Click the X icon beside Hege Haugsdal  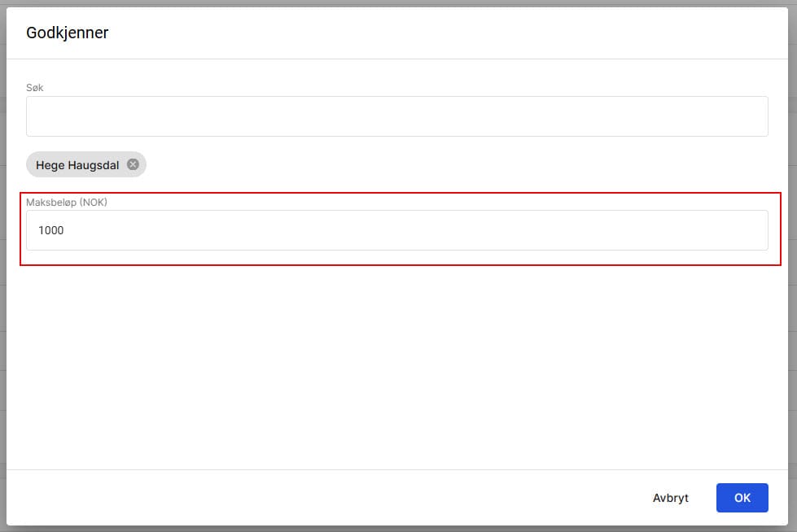(x=133, y=164)
